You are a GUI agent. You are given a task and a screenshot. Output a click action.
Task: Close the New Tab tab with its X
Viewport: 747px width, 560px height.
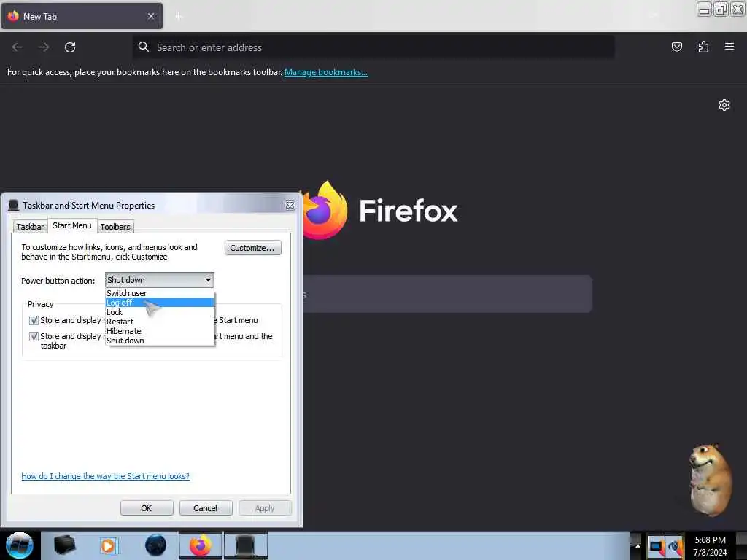coord(151,16)
